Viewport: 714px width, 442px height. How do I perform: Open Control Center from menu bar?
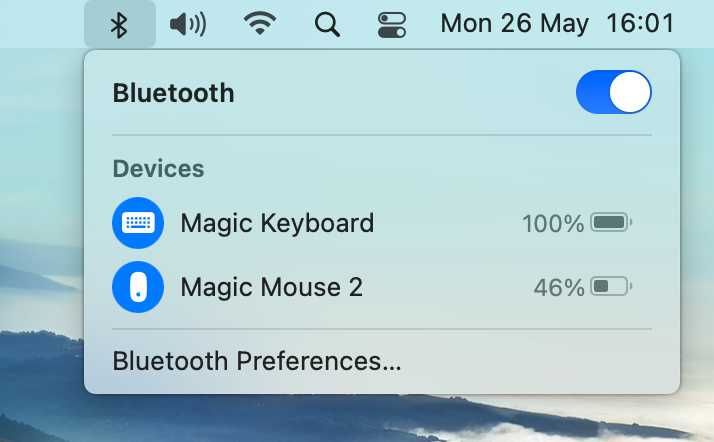(x=392, y=25)
